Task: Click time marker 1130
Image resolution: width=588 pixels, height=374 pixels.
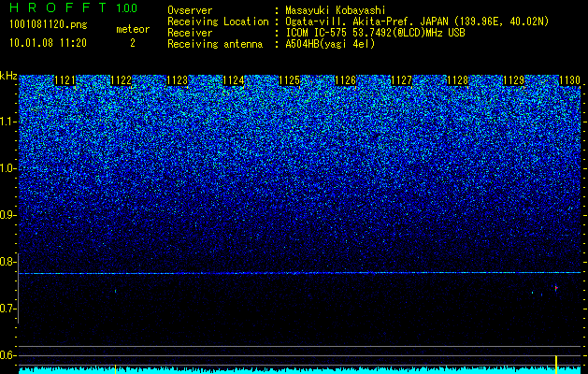Action: point(569,80)
